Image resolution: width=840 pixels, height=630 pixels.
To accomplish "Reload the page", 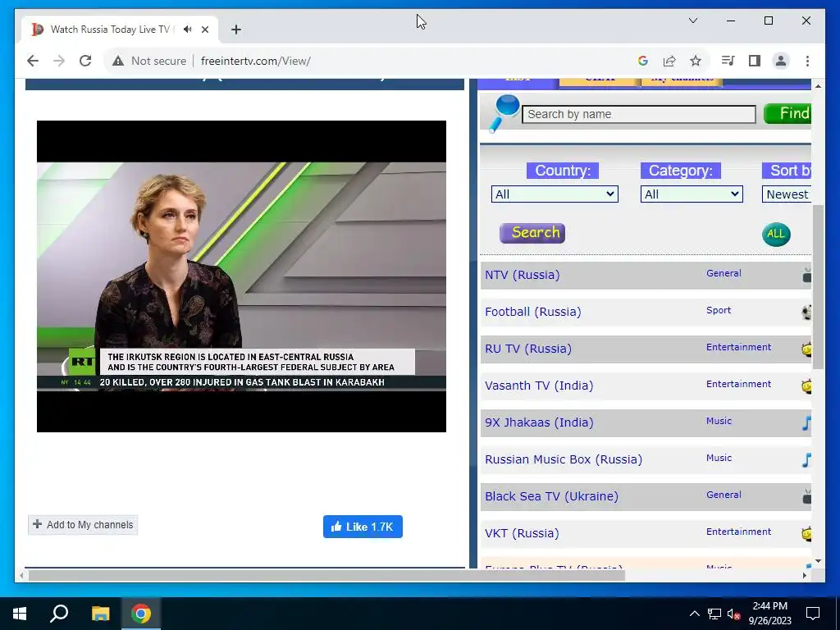I will coord(85,61).
